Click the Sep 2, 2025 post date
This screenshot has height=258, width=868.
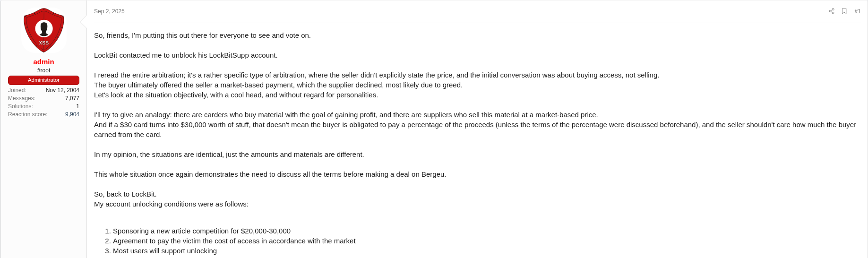point(109,11)
